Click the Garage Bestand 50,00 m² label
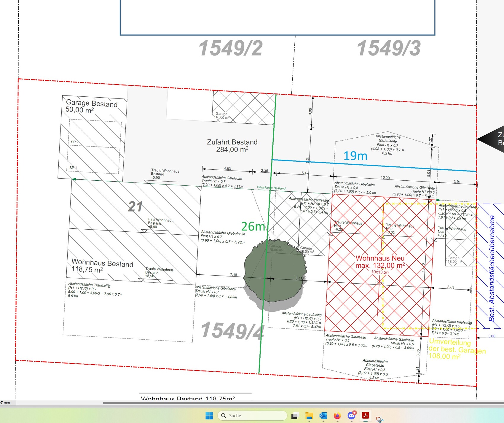This screenshot has width=504, height=423. (91, 106)
